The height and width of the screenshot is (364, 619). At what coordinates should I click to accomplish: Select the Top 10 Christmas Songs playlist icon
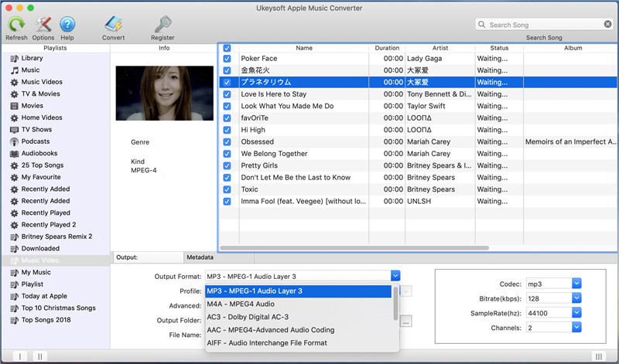tap(14, 308)
